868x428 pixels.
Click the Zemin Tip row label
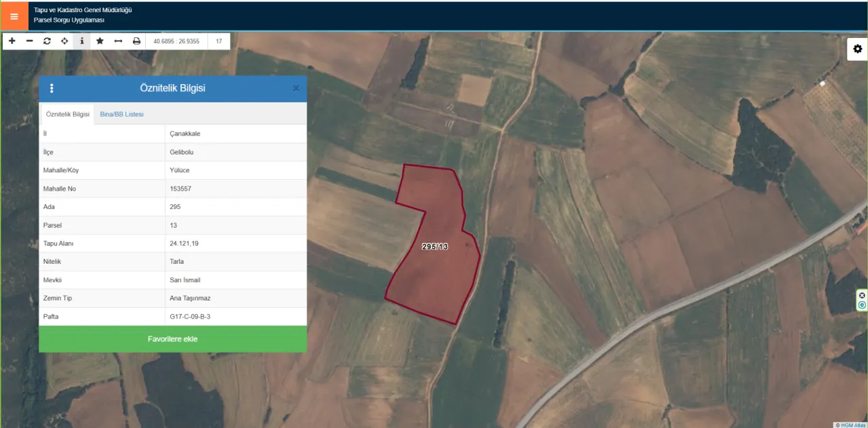pyautogui.click(x=58, y=298)
